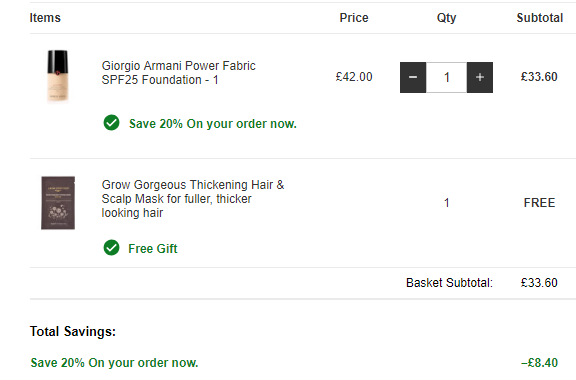Click the Price column header

tap(354, 18)
